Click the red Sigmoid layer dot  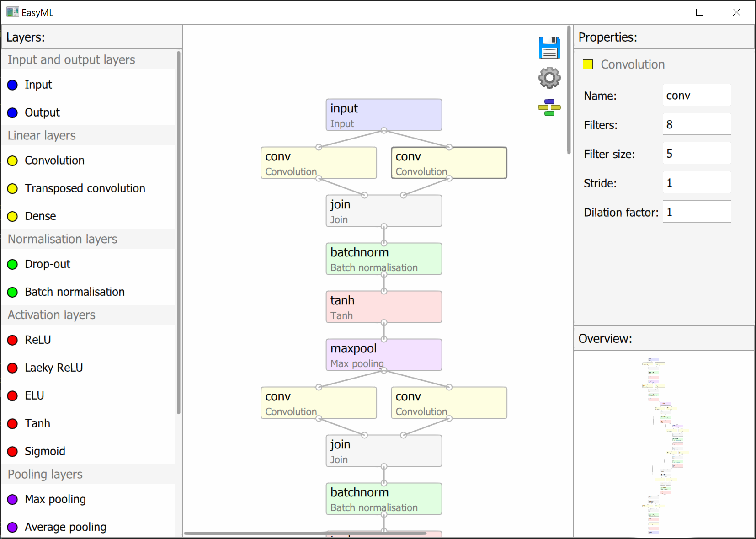(x=13, y=452)
